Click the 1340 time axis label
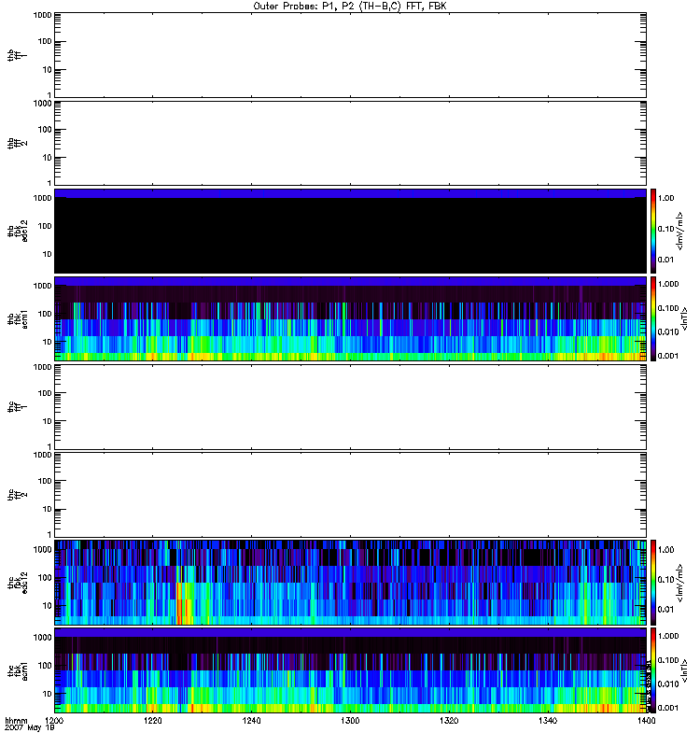Viewport: 700px width, 747px height. [547, 723]
